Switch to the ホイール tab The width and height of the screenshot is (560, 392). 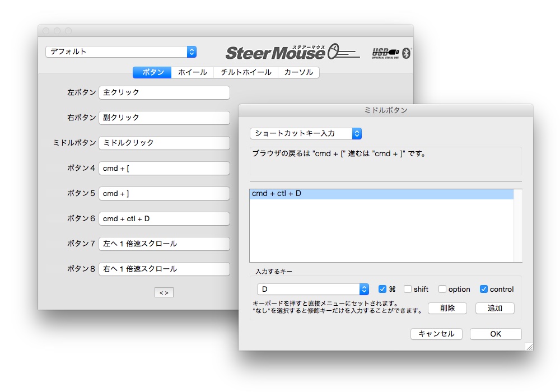(193, 72)
